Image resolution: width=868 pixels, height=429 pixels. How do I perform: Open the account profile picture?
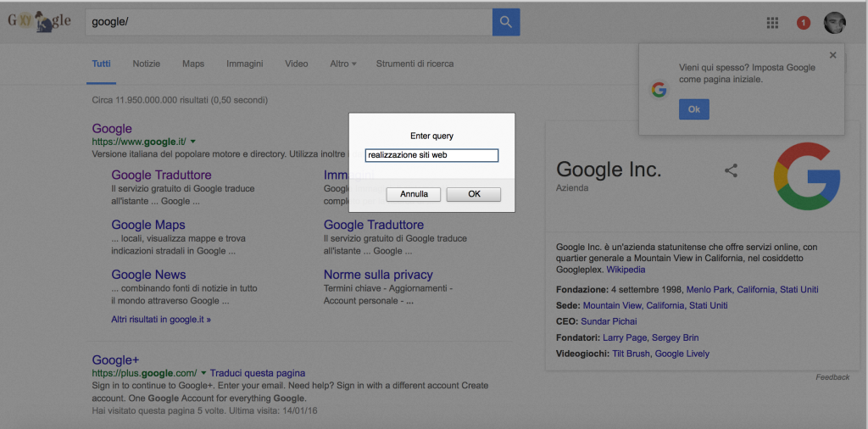tap(834, 23)
